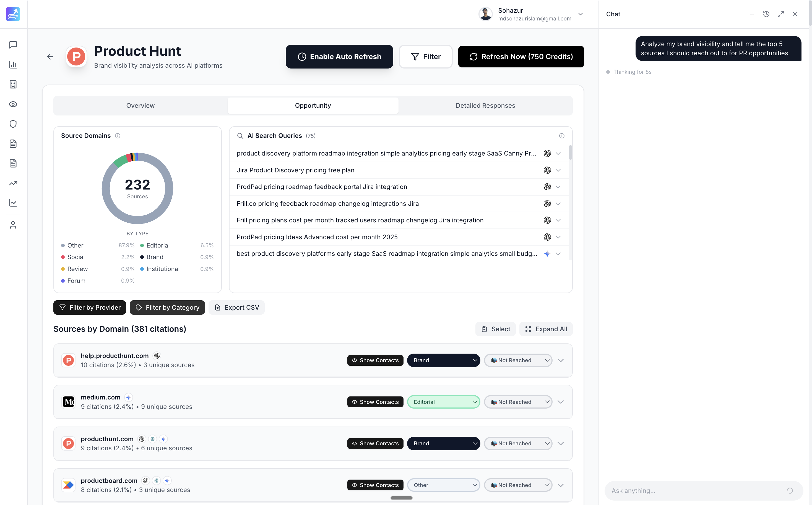
Task: Open the Editorial category dropdown for medium.com
Action: 444,401
